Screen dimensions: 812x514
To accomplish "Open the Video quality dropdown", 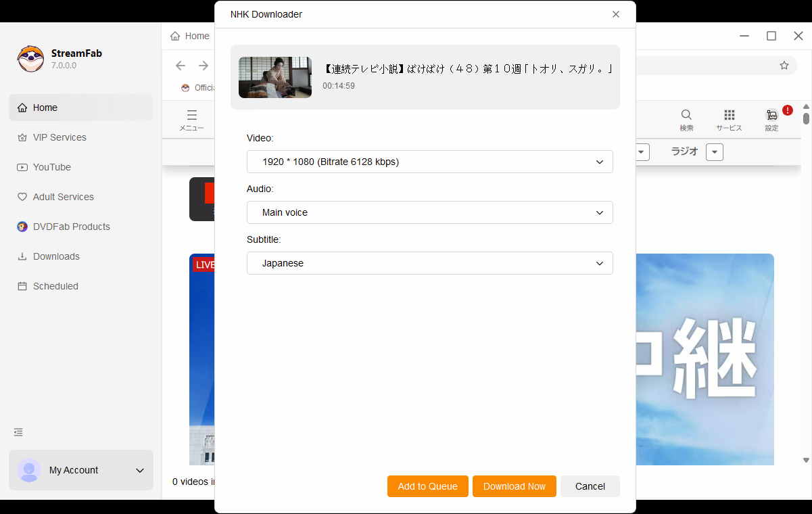I will [x=430, y=162].
